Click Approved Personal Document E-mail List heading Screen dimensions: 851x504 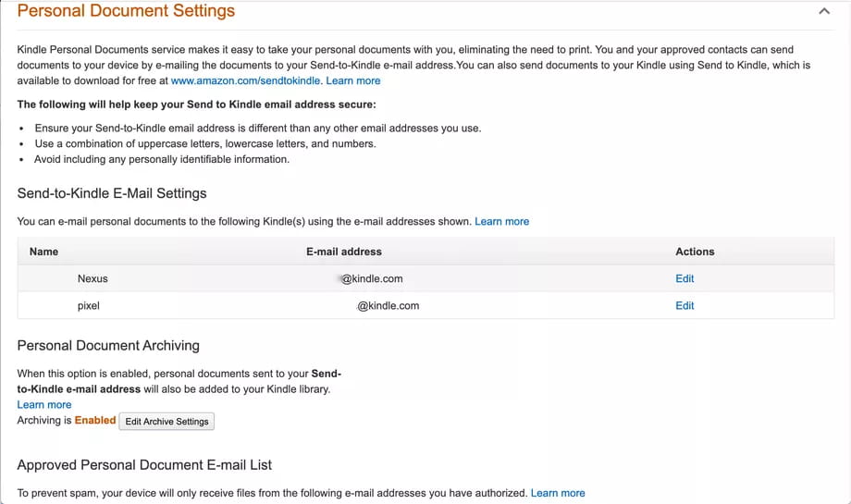144,465
